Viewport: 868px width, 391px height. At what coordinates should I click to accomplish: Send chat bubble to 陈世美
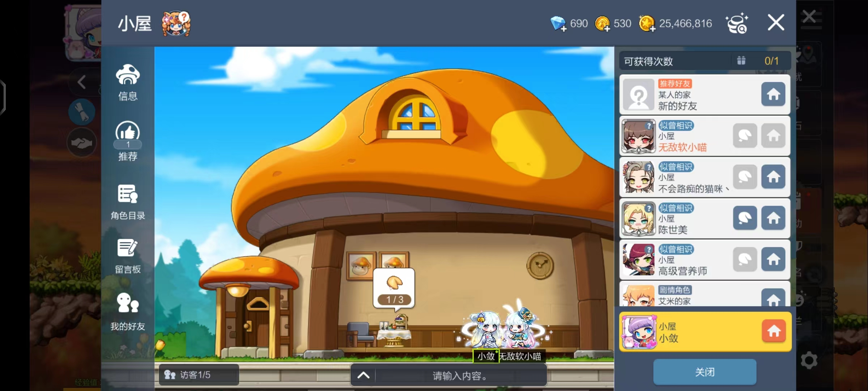click(745, 218)
